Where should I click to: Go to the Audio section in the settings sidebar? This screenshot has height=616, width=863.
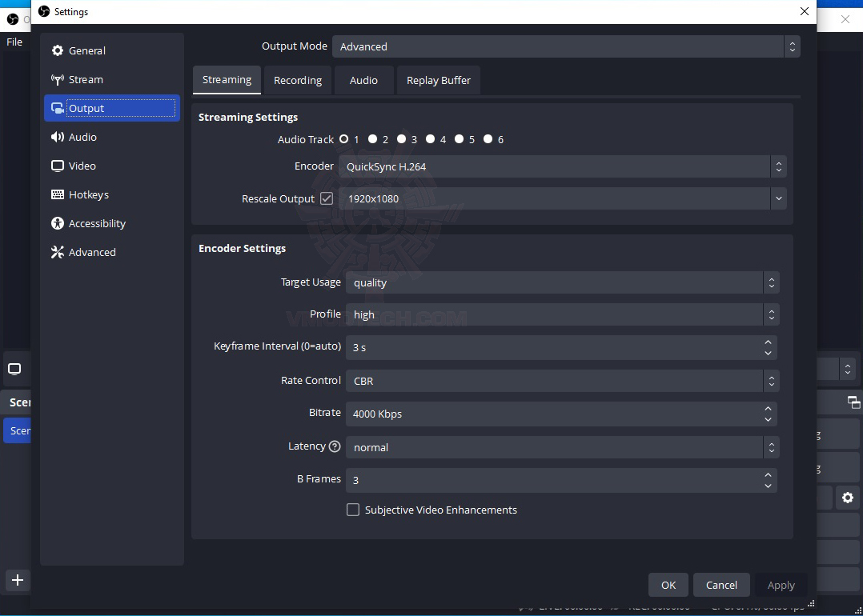112,137
